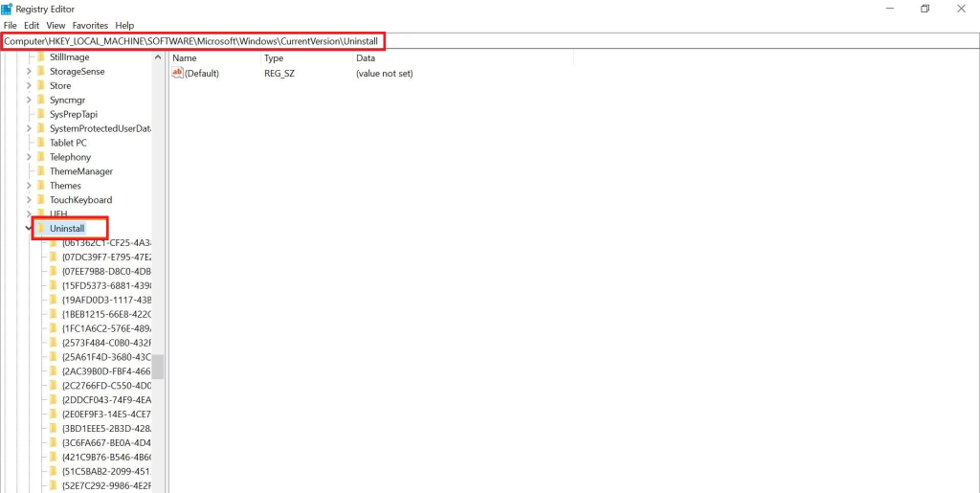The image size is (980, 493).
Task: Click folder icon of {52E7C292-9986 key
Action: tap(54, 485)
